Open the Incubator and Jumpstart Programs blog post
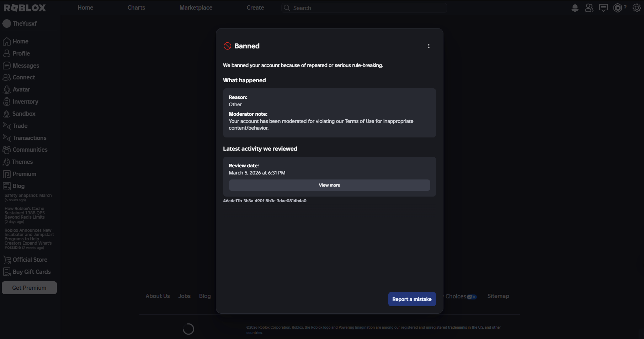Screen dimensions: 644x339 29,239
